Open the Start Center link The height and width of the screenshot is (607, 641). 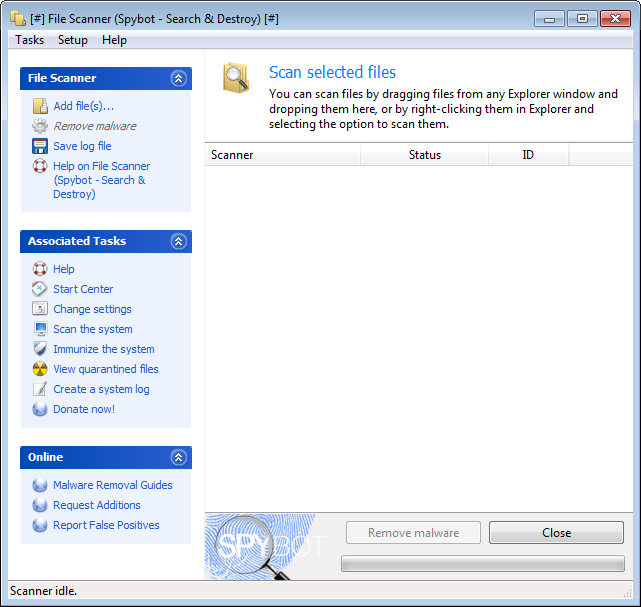[x=83, y=289]
